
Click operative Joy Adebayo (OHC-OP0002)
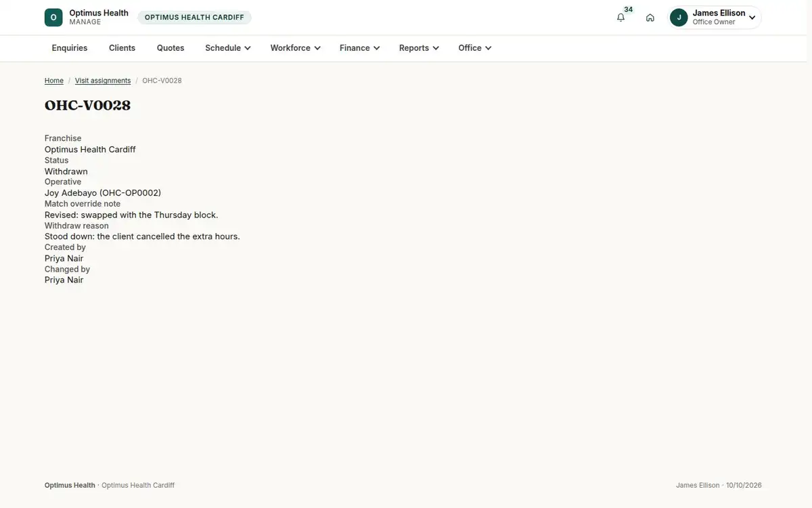pyautogui.click(x=103, y=193)
